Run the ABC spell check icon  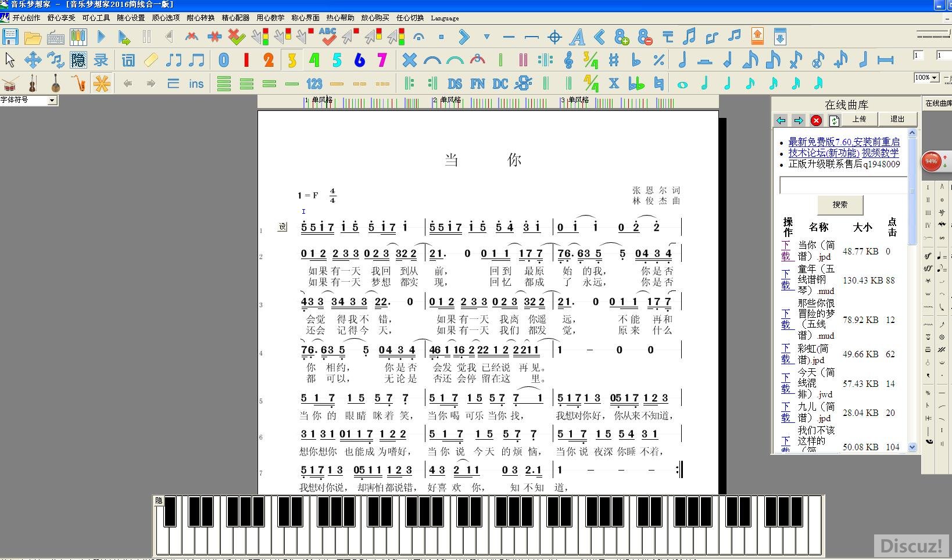[328, 37]
